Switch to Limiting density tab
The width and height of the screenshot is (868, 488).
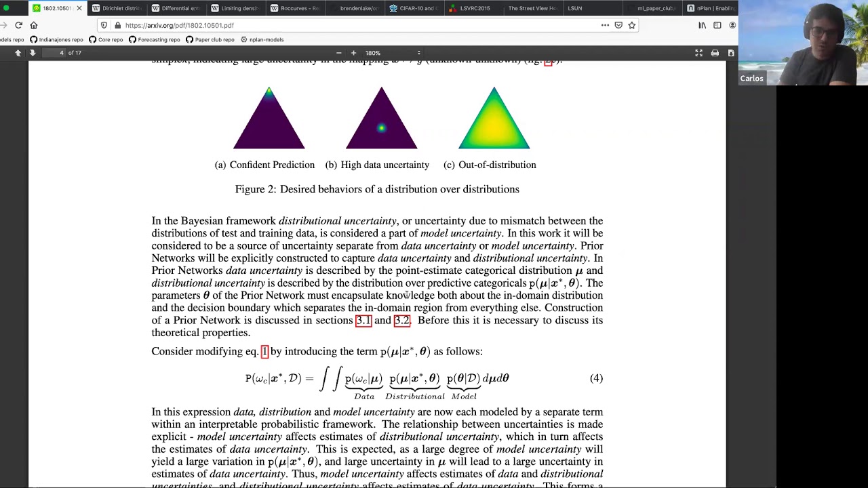[x=234, y=8]
